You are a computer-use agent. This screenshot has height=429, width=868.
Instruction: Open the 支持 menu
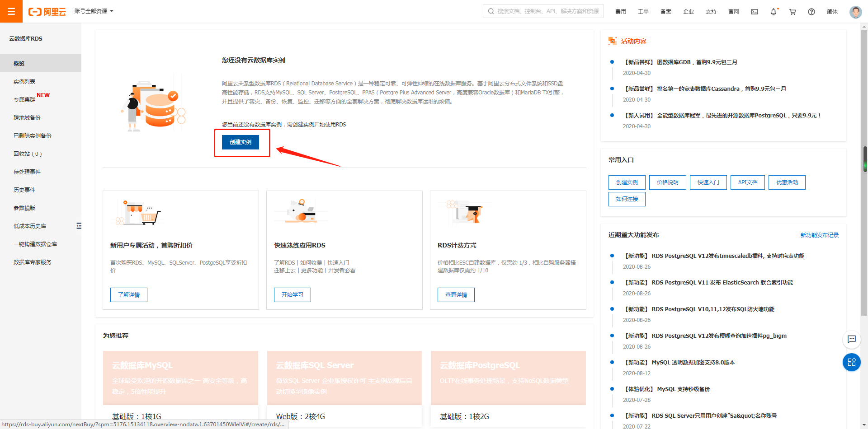coord(711,12)
